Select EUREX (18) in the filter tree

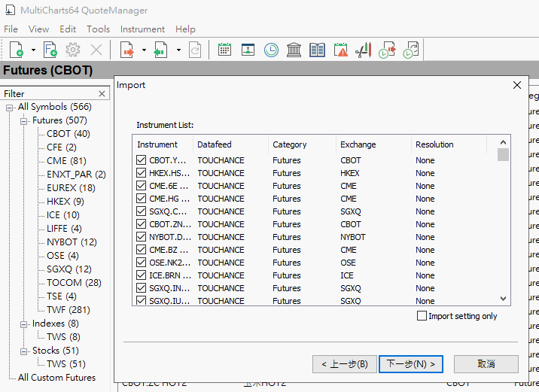tap(71, 188)
